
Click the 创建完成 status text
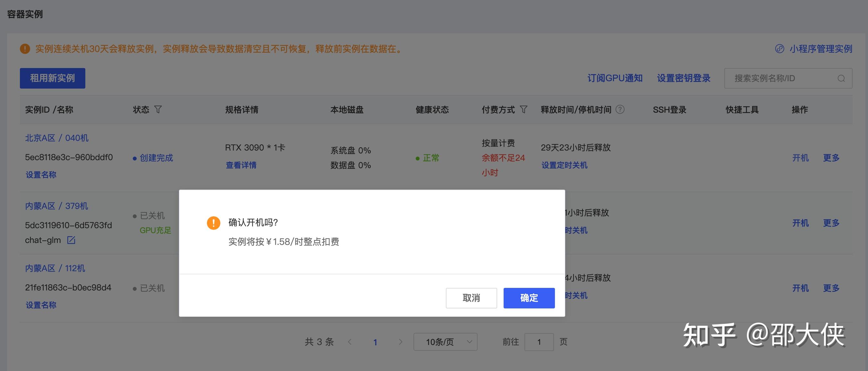tap(156, 158)
